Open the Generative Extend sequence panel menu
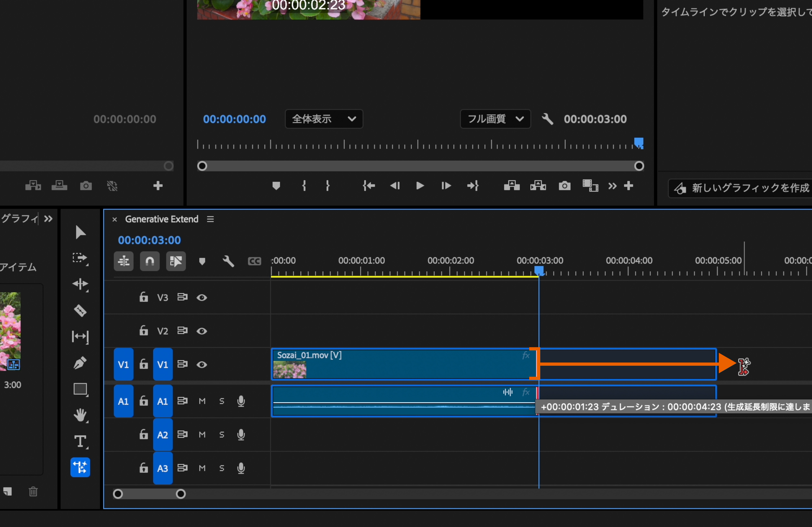812x527 pixels. 211,219
